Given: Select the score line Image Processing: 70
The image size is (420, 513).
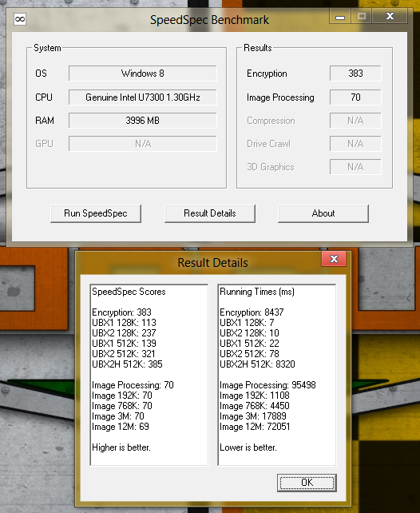Looking at the screenshot, I should (x=133, y=385).
